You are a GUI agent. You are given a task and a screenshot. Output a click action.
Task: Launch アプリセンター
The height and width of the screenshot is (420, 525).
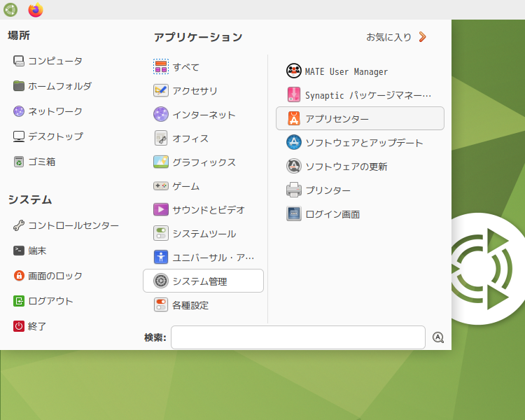[x=360, y=118]
